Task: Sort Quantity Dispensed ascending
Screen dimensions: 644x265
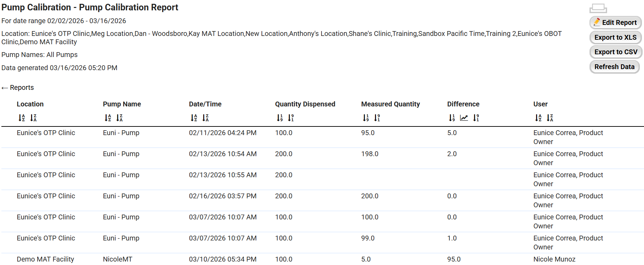Action: pyautogui.click(x=280, y=118)
